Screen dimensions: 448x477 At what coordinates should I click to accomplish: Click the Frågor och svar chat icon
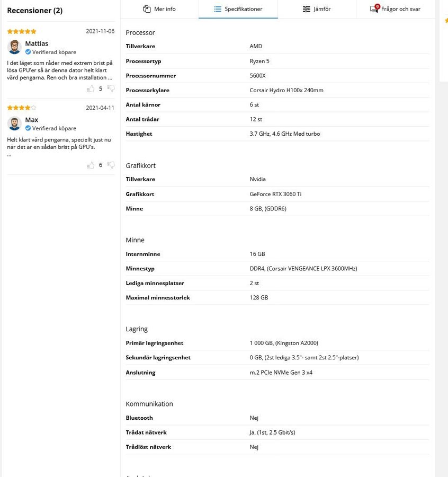pos(374,8)
